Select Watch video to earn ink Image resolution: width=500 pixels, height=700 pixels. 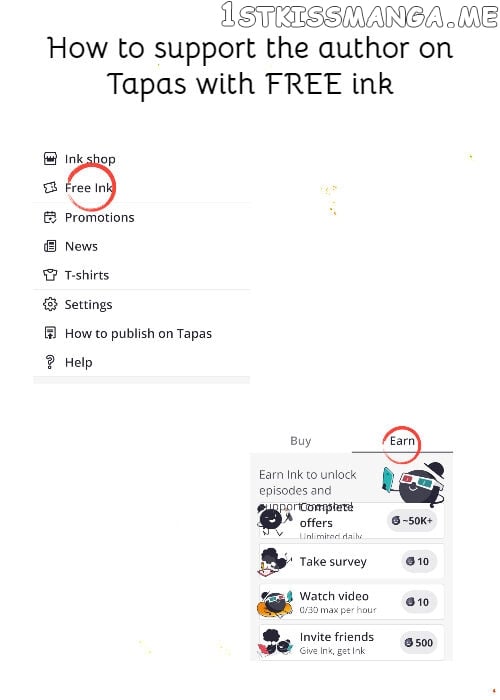click(x=351, y=602)
